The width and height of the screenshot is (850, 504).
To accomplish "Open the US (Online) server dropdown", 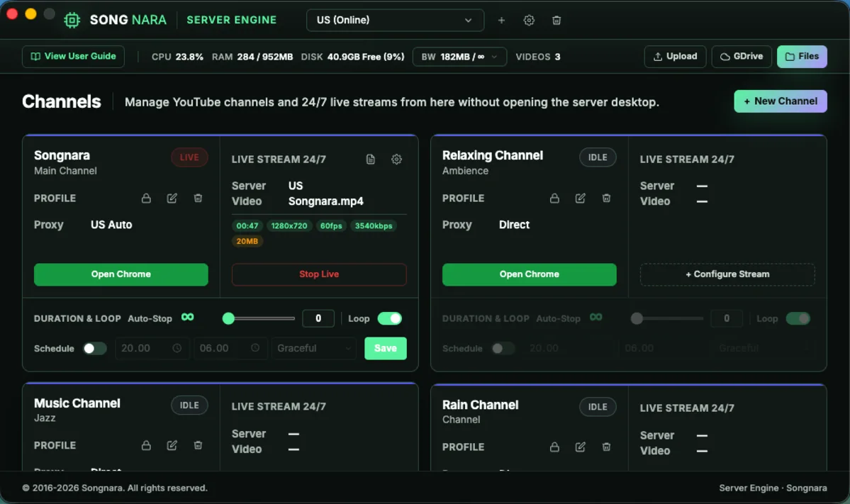I will [395, 20].
